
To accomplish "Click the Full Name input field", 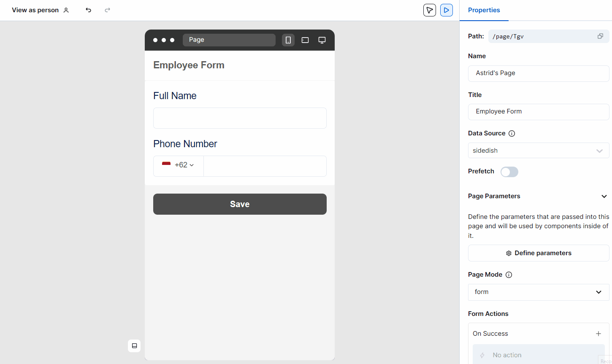I will coord(240,118).
